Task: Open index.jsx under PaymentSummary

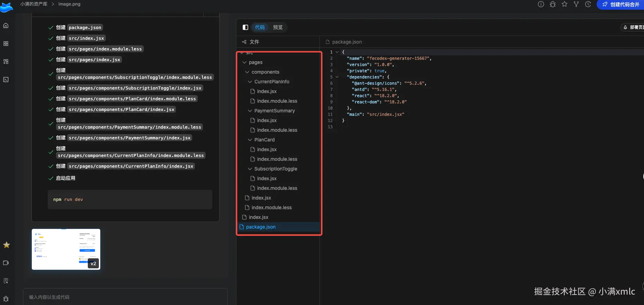Action: pyautogui.click(x=267, y=120)
